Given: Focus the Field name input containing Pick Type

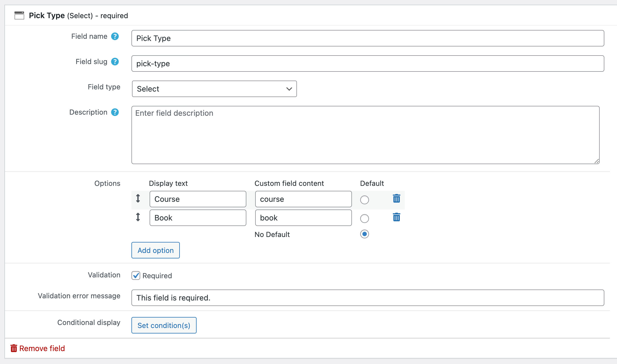Looking at the screenshot, I should (368, 38).
